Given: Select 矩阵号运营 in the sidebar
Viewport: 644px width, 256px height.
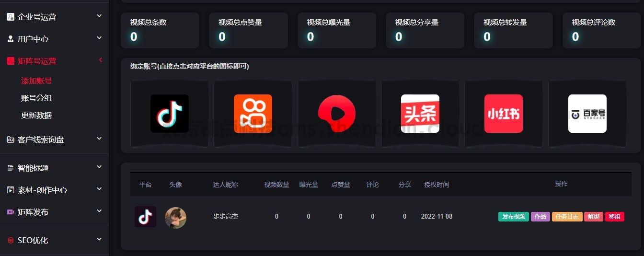Looking at the screenshot, I should [x=37, y=61].
